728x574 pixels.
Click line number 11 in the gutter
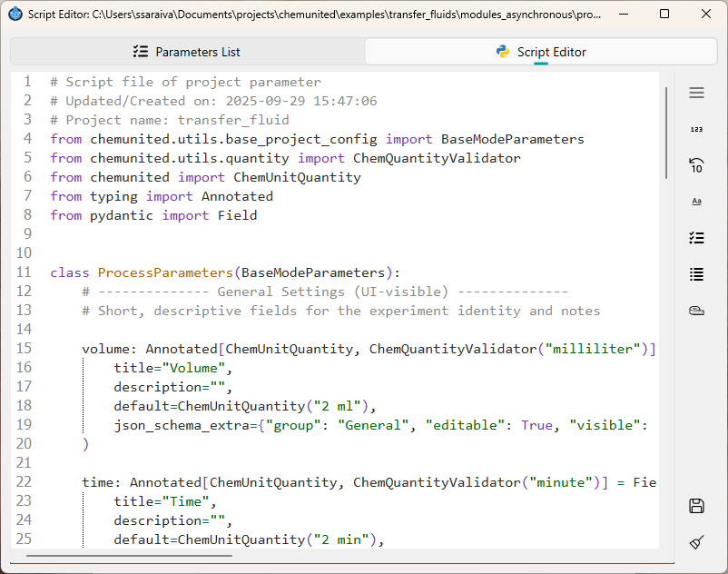point(24,272)
